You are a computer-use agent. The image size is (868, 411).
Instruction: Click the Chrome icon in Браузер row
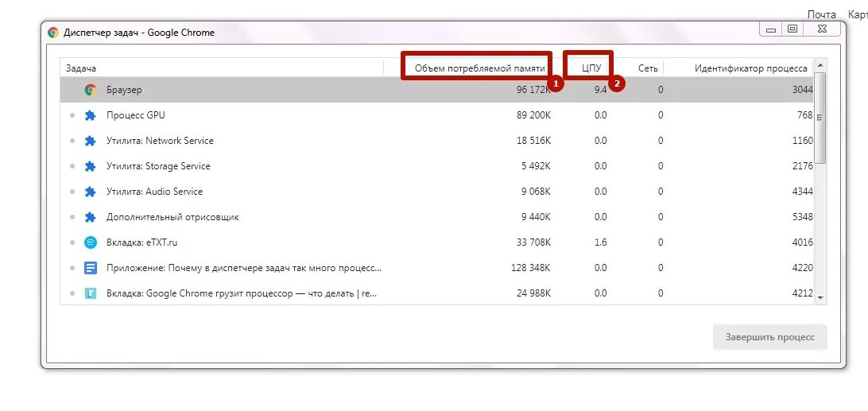[91, 90]
